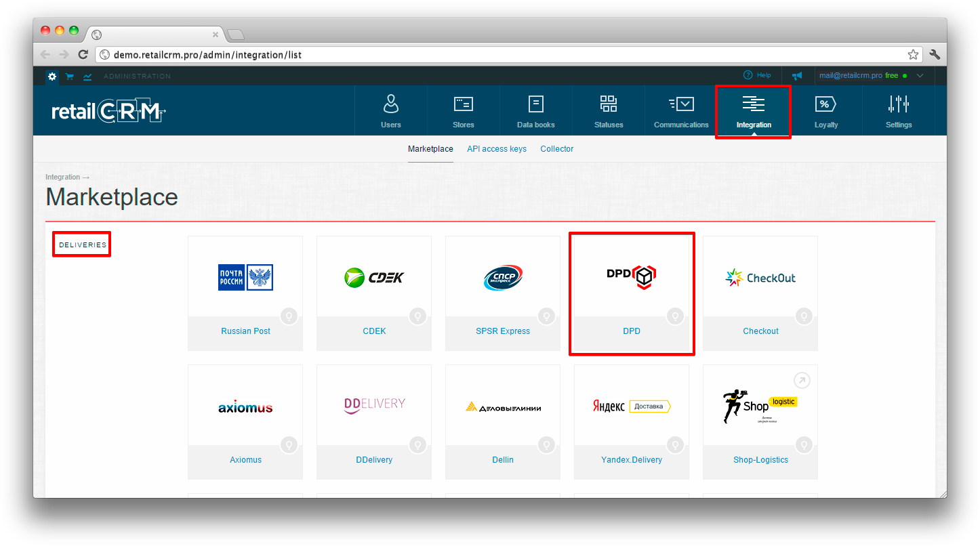Open the DPD integration link
The width and height of the screenshot is (980, 546).
pos(632,331)
